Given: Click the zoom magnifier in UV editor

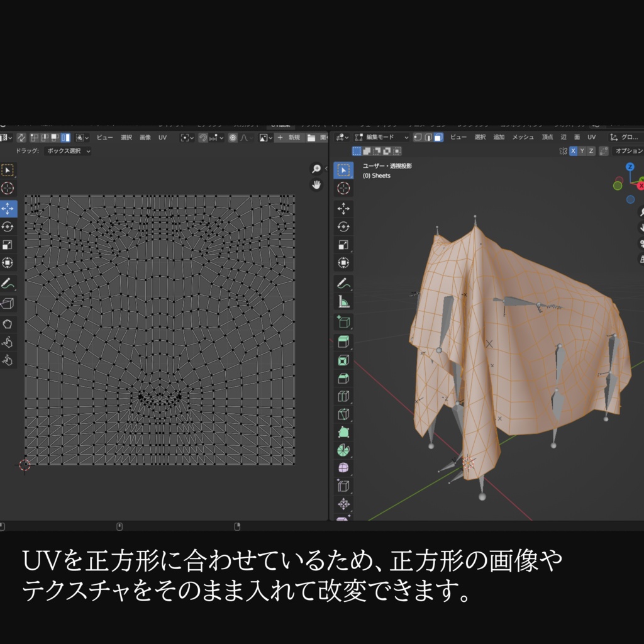Looking at the screenshot, I should click(316, 169).
